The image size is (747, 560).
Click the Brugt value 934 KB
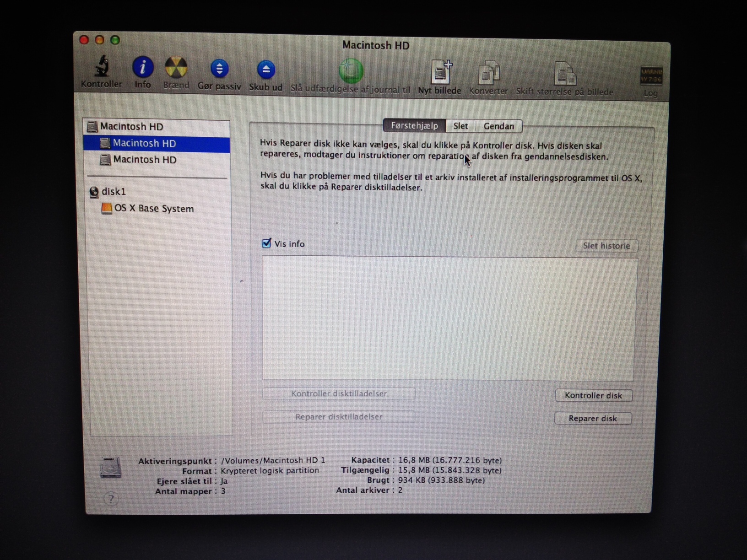click(441, 480)
